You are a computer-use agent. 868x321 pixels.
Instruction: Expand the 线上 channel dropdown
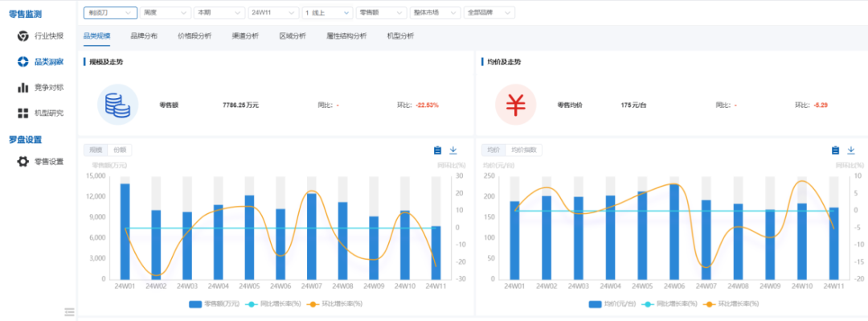tap(328, 12)
